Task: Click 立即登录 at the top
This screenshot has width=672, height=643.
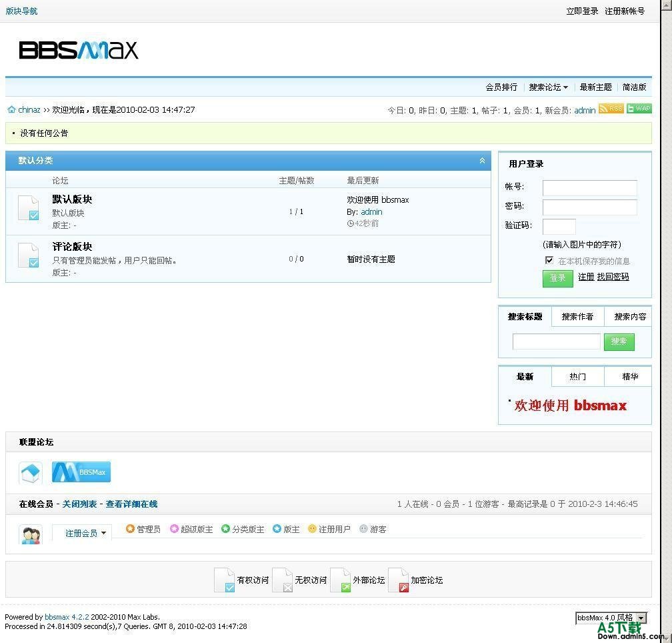Action: (581, 11)
